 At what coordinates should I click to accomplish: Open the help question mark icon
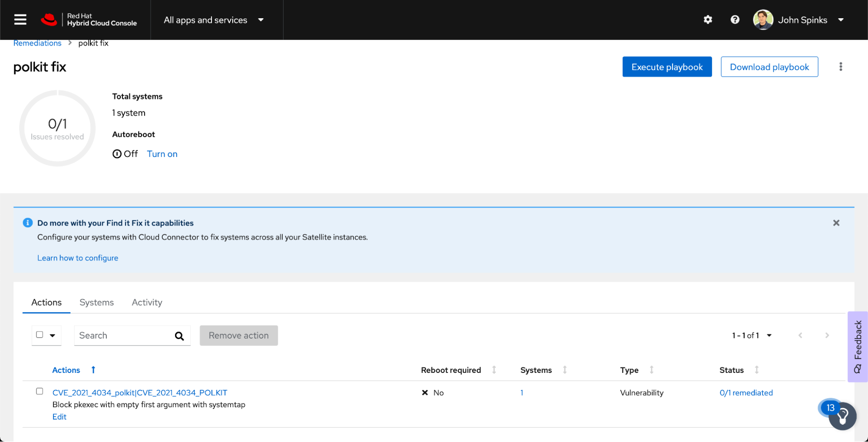click(735, 20)
